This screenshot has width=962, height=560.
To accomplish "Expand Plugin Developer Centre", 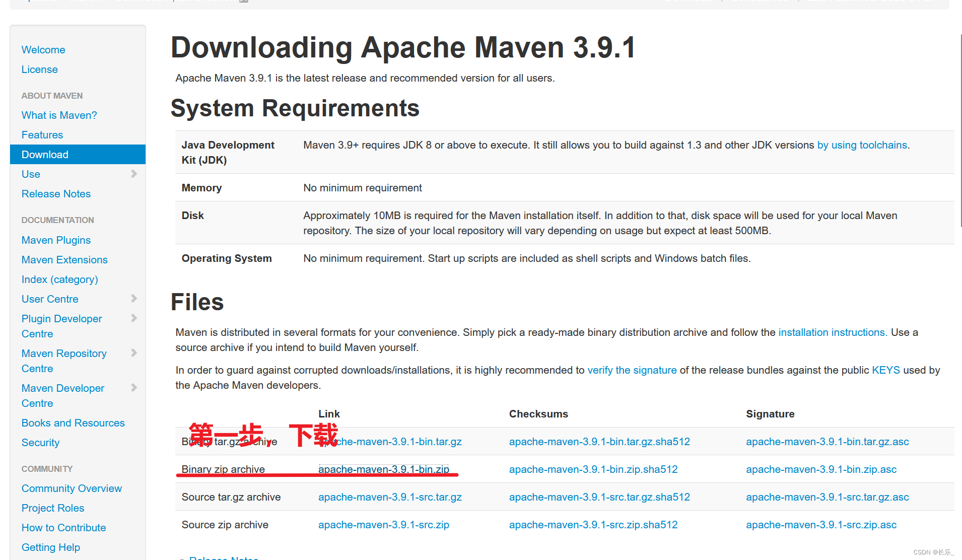I will point(133,318).
